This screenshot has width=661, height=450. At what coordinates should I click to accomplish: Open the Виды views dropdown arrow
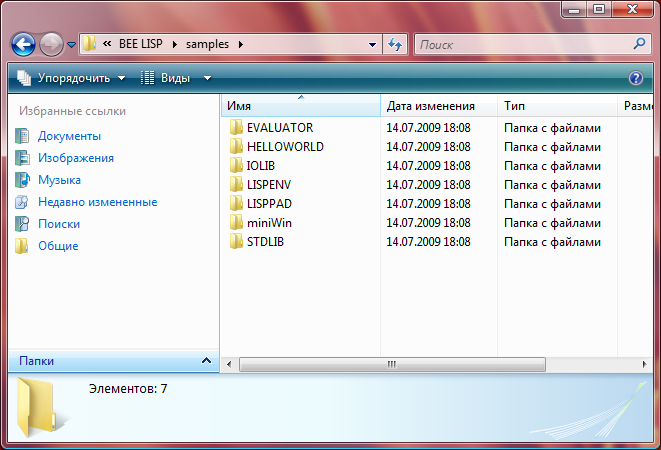(207, 78)
